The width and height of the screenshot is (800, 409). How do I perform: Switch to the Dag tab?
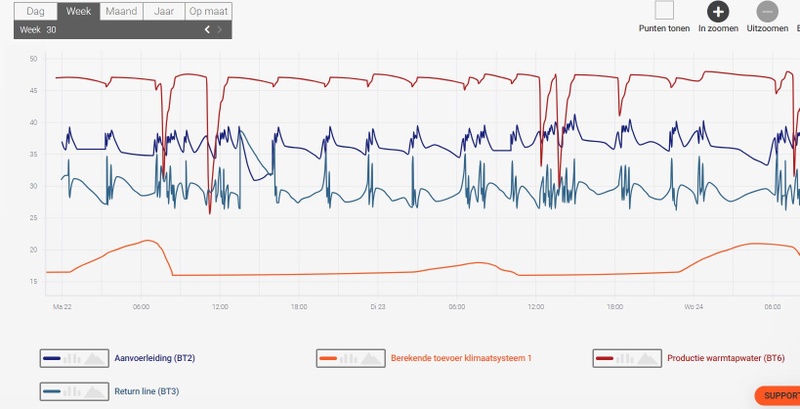click(36, 11)
